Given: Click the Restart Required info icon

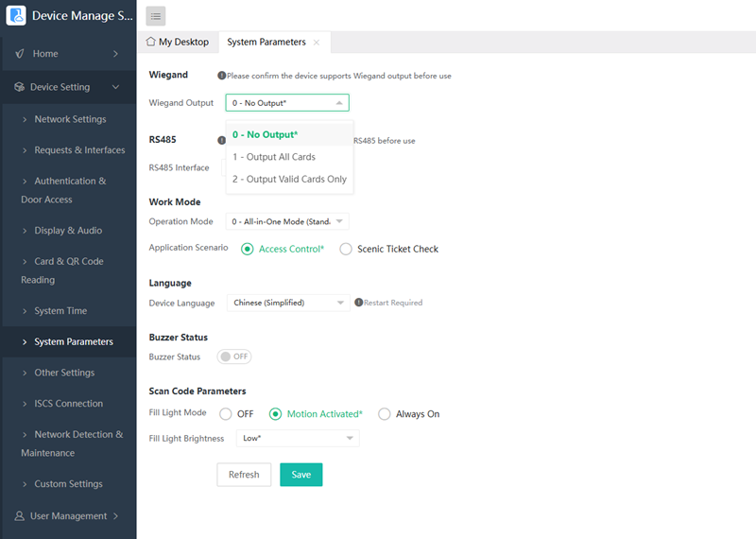Looking at the screenshot, I should [x=359, y=302].
